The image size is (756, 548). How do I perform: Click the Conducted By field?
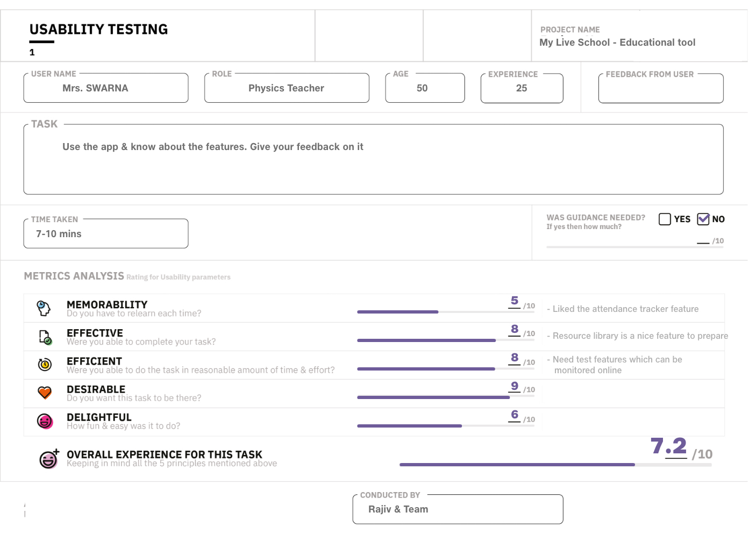click(x=458, y=509)
